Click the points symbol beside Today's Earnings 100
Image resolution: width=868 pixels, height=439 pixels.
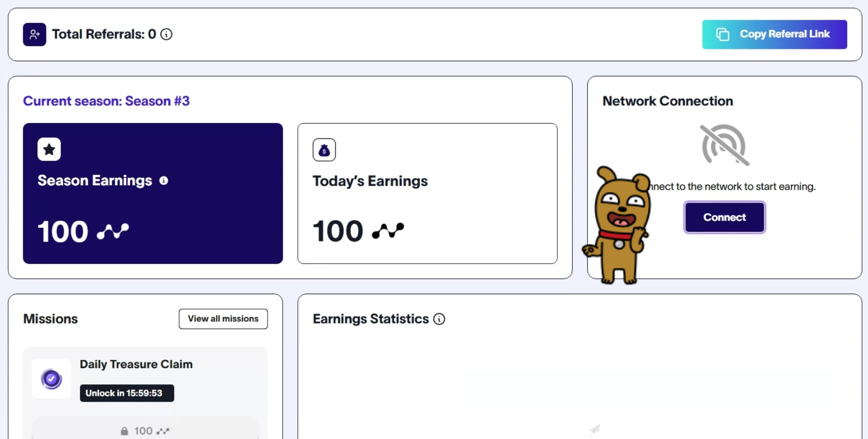click(x=388, y=231)
